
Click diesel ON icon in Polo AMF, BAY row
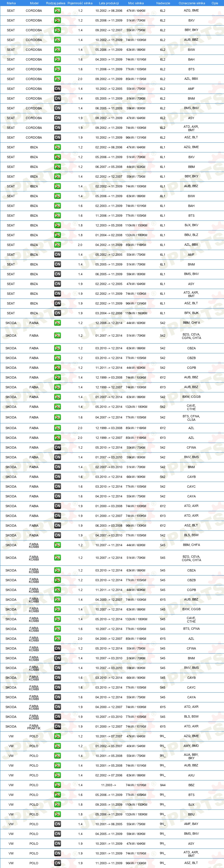(58, 824)
